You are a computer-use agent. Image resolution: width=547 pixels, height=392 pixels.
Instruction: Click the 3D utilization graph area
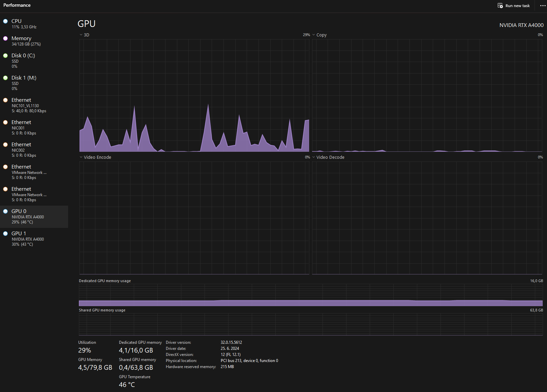click(194, 95)
